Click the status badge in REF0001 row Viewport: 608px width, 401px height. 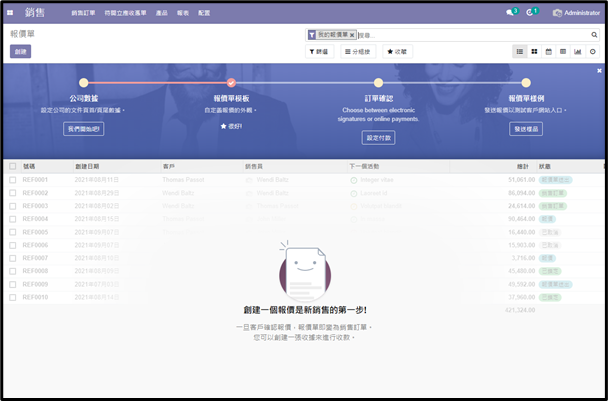tap(555, 180)
